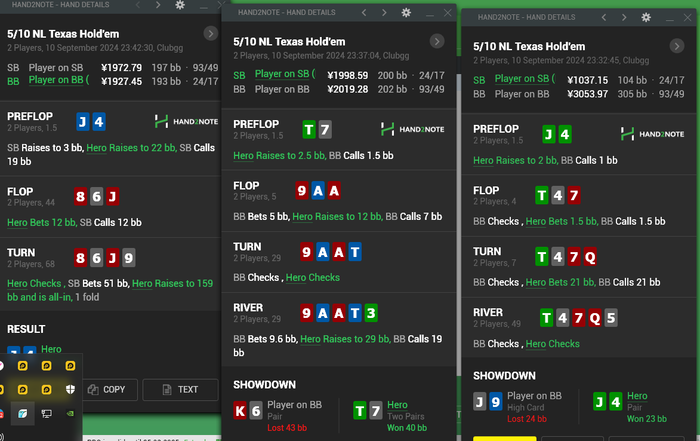
Task: Open the monitor network tray icon
Action: tap(46, 413)
